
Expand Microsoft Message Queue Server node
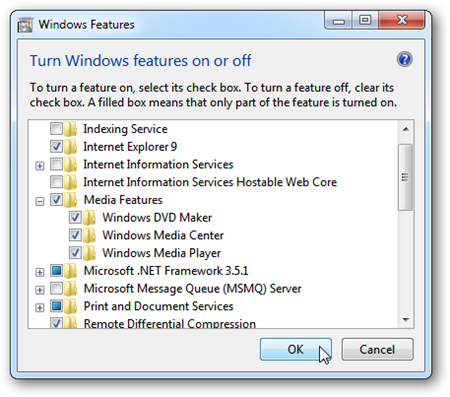40,290
